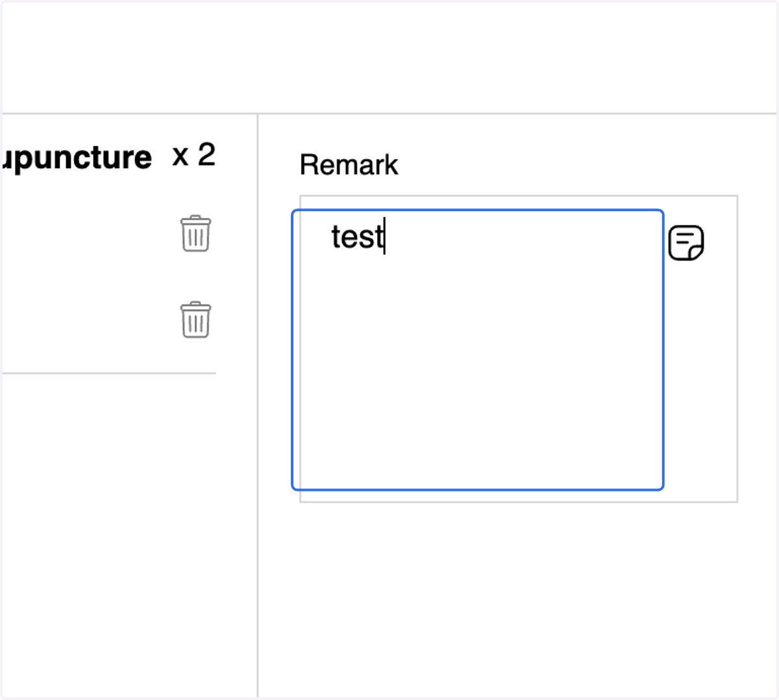Image resolution: width=779 pixels, height=700 pixels.
Task: Open the remark template sticky-note icon
Action: click(x=686, y=243)
